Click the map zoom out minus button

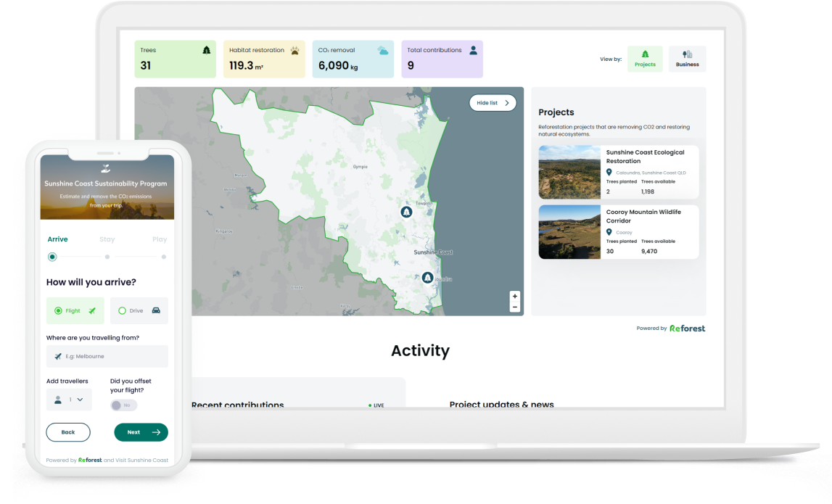(x=515, y=307)
